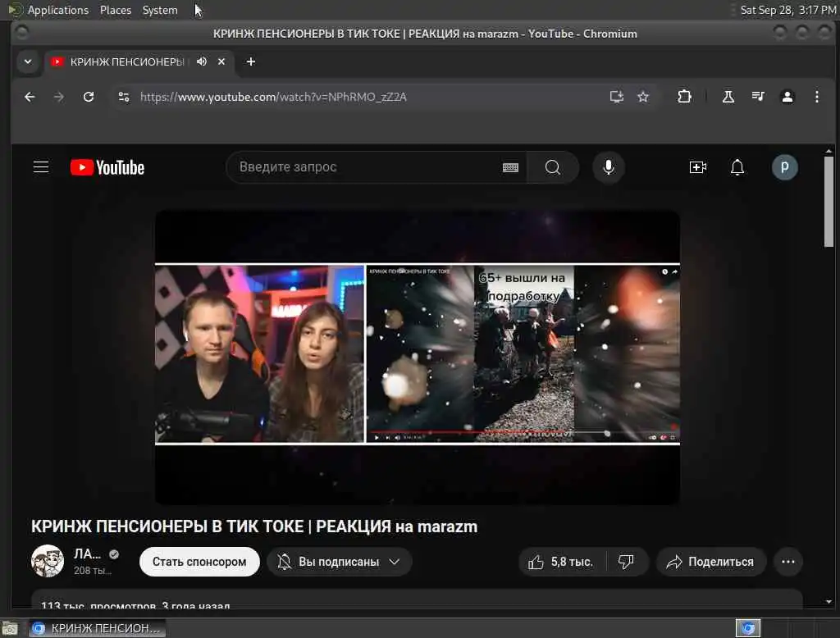
Task: Open the more actions three-dot menu
Action: click(x=788, y=562)
